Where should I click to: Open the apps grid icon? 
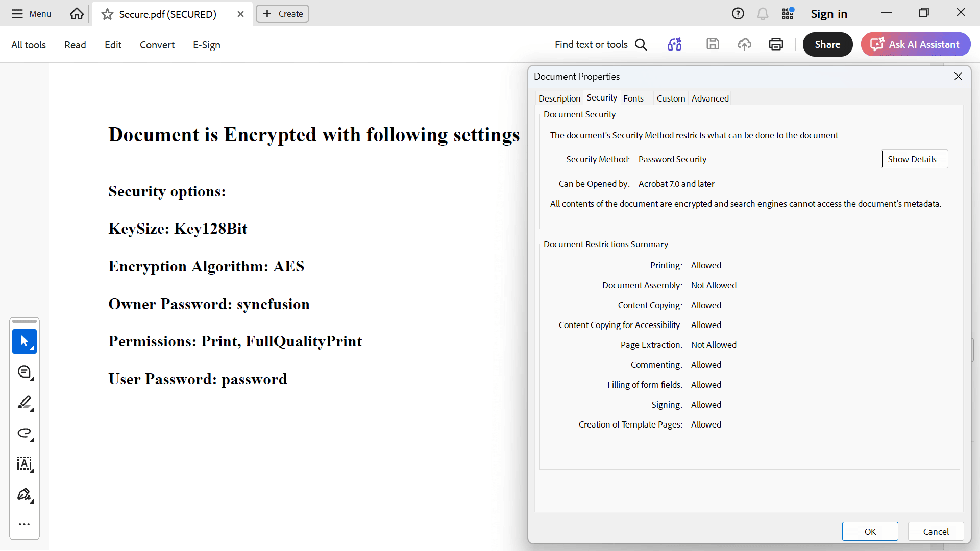coord(788,14)
